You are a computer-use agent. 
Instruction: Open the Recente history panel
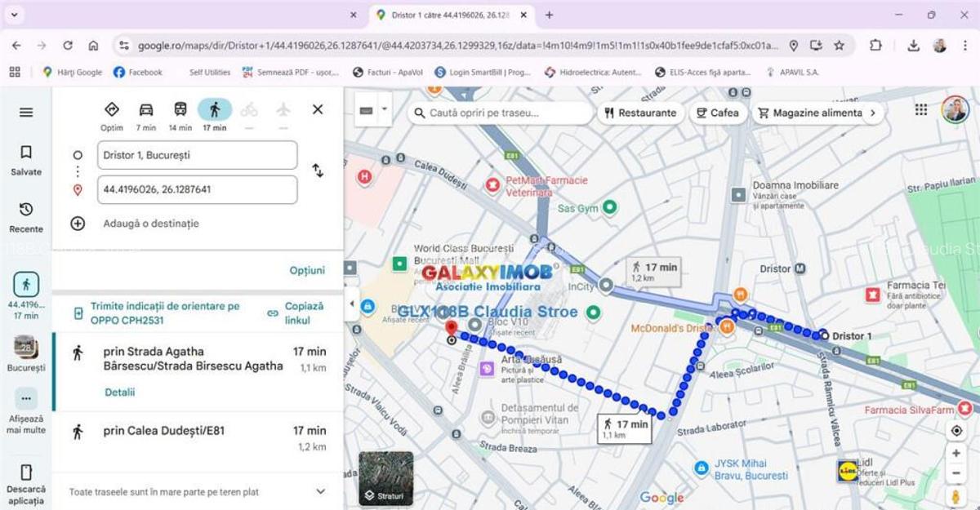click(x=26, y=217)
